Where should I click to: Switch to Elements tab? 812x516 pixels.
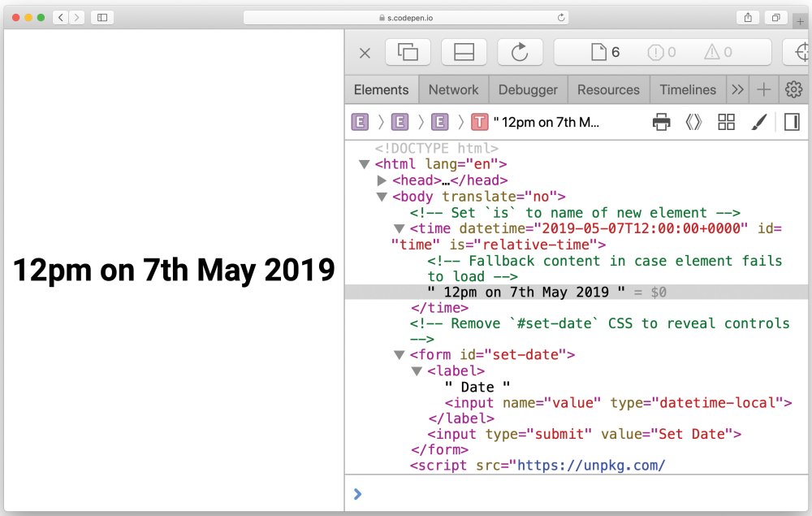[381, 89]
